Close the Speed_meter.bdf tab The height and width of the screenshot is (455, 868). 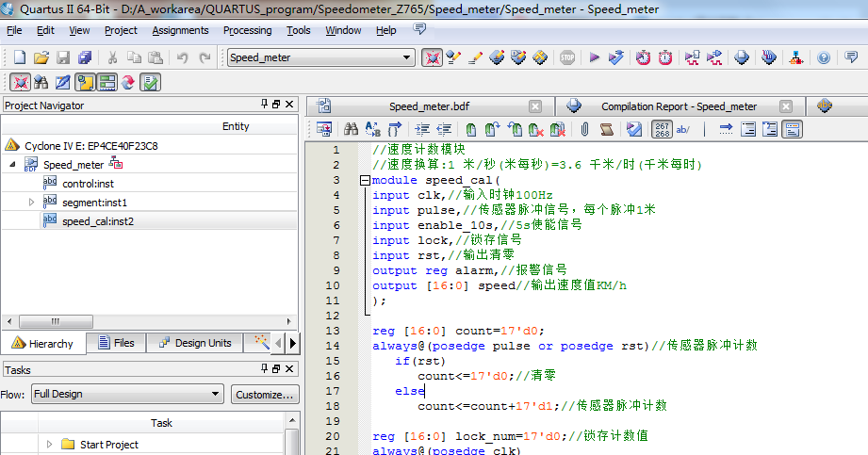coord(534,106)
